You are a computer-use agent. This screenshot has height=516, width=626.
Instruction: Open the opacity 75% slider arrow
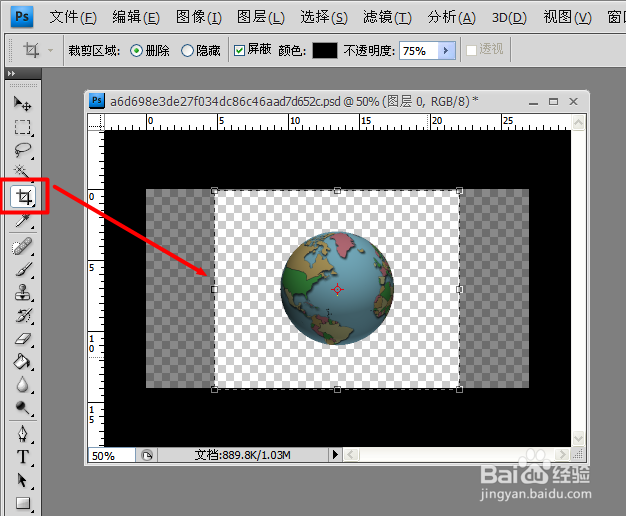tap(446, 51)
